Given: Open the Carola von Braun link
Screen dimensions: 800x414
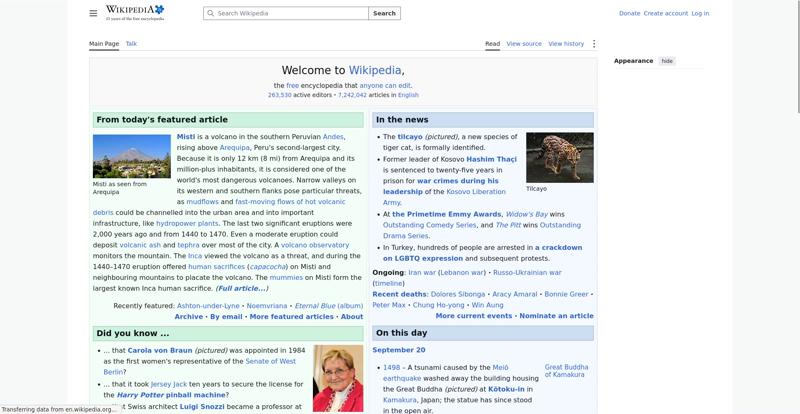Looking at the screenshot, I should point(160,351).
